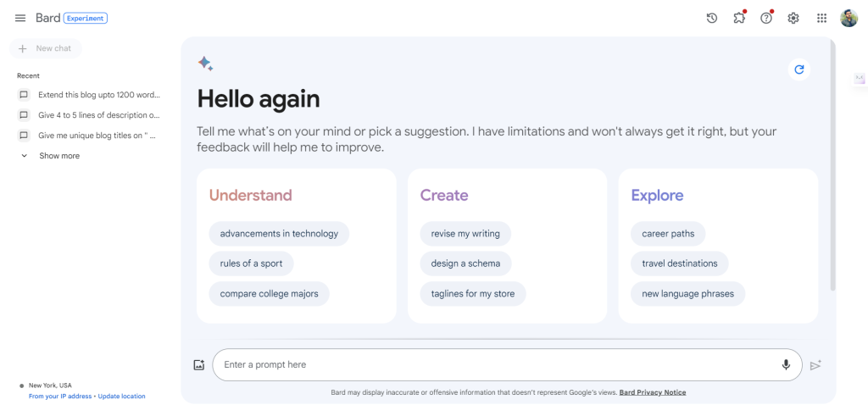Click the upload image icon
The height and width of the screenshot is (416, 868).
point(199,365)
